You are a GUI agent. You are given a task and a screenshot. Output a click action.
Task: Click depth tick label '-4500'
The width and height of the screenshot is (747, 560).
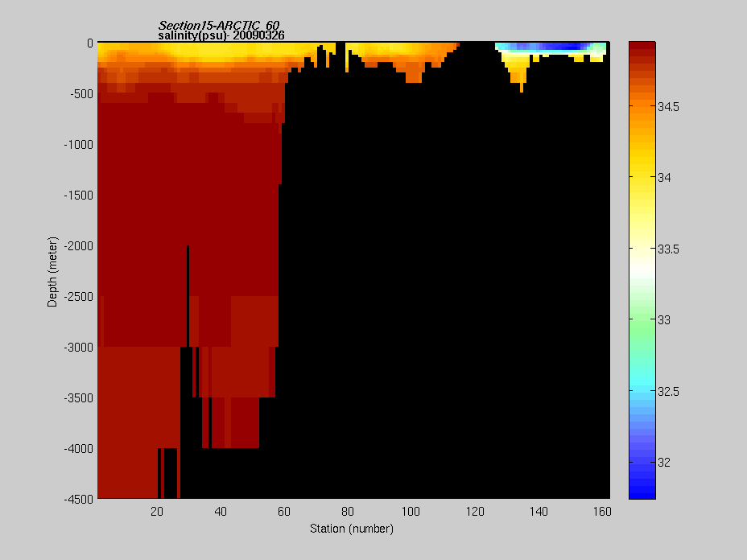(79, 500)
